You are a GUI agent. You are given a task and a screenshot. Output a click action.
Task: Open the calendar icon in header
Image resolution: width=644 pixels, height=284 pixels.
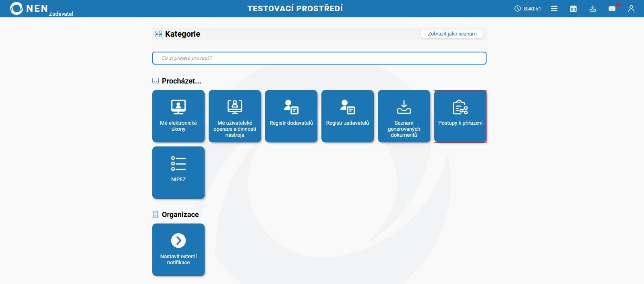(573, 8)
